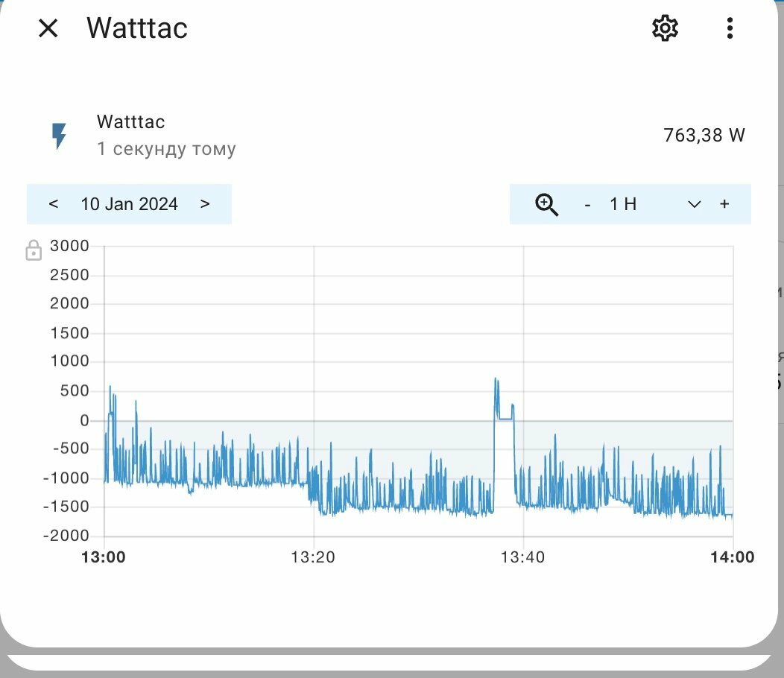The image size is (784, 678).
Task: Open the three-dot overflow menu
Action: [730, 28]
